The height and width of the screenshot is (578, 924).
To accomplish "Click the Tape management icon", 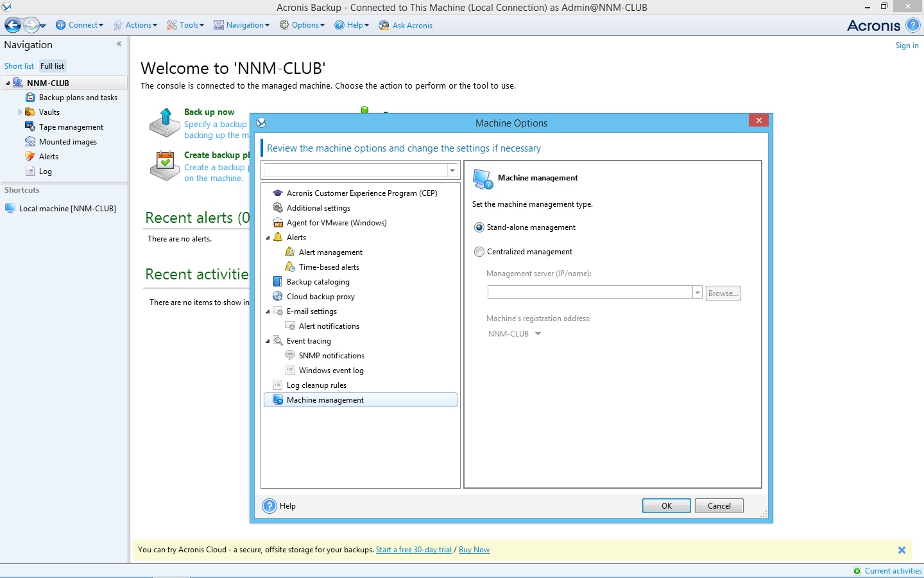I will (30, 127).
